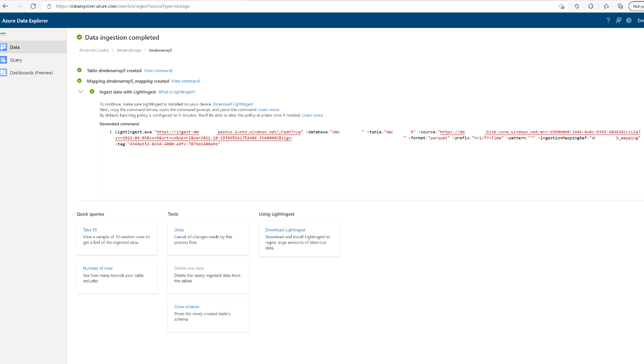Collapse the sidebar with the hamburger icon
The image size is (644, 364).
3,34
